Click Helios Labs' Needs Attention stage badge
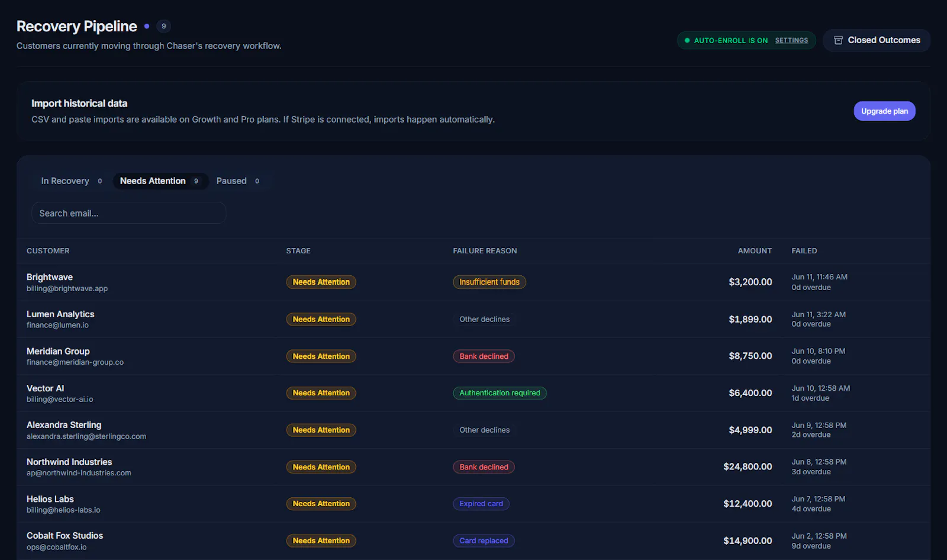The height and width of the screenshot is (560, 947). click(321, 504)
